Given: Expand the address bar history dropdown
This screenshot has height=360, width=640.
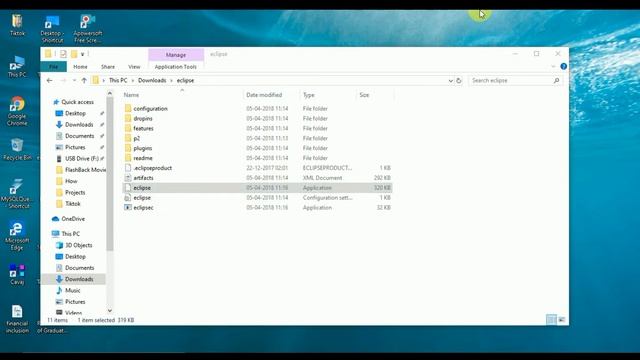Looking at the screenshot, I should tap(451, 81).
